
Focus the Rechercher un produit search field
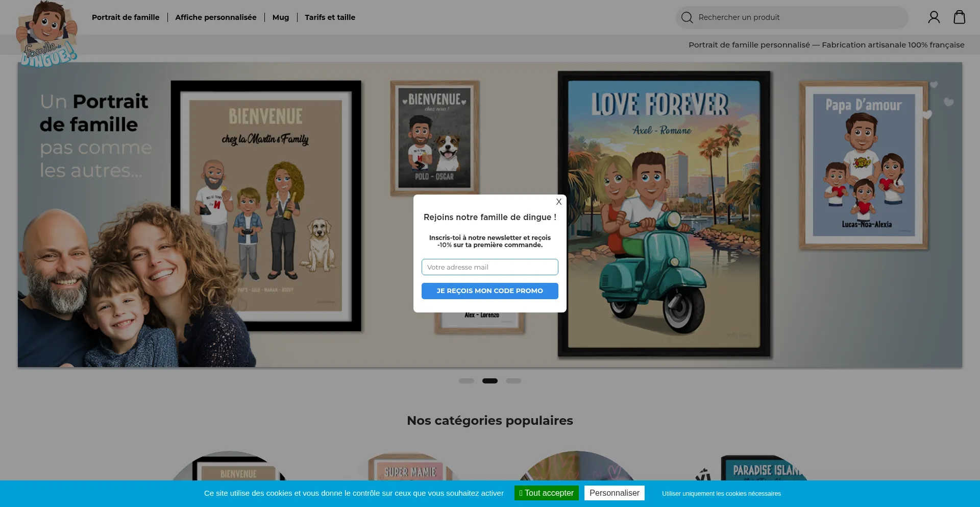click(x=796, y=17)
